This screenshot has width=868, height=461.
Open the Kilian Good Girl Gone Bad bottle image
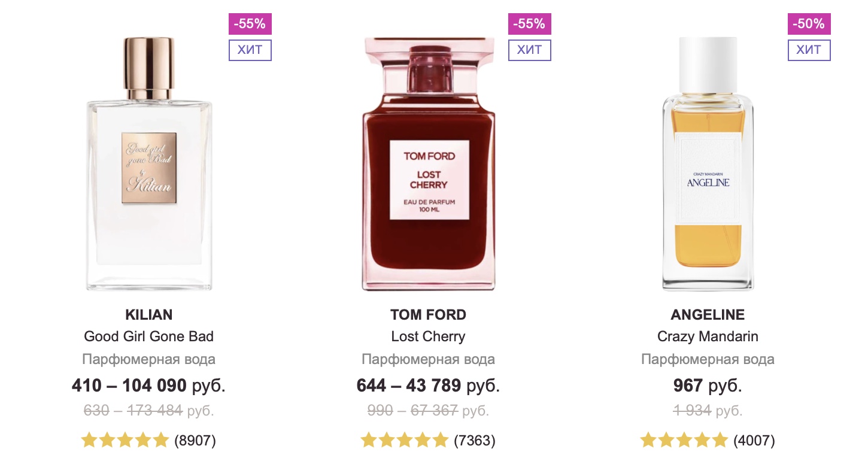click(149, 164)
